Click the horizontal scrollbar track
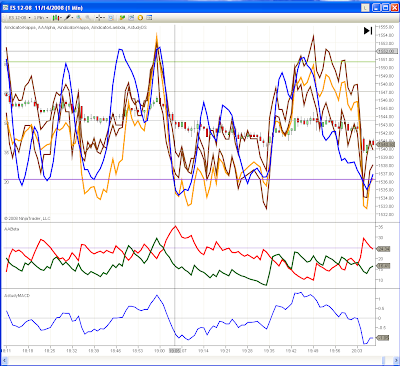The width and height of the screenshot is (400, 366). pos(200,360)
